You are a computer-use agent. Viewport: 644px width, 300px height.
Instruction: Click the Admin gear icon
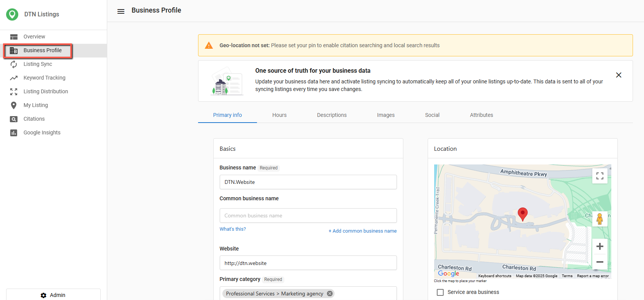coord(44,295)
